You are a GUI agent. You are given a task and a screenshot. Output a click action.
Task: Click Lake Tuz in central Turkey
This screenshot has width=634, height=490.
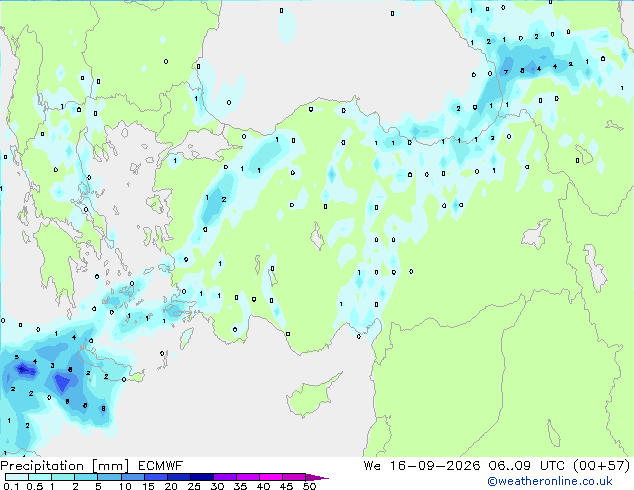coord(317,237)
